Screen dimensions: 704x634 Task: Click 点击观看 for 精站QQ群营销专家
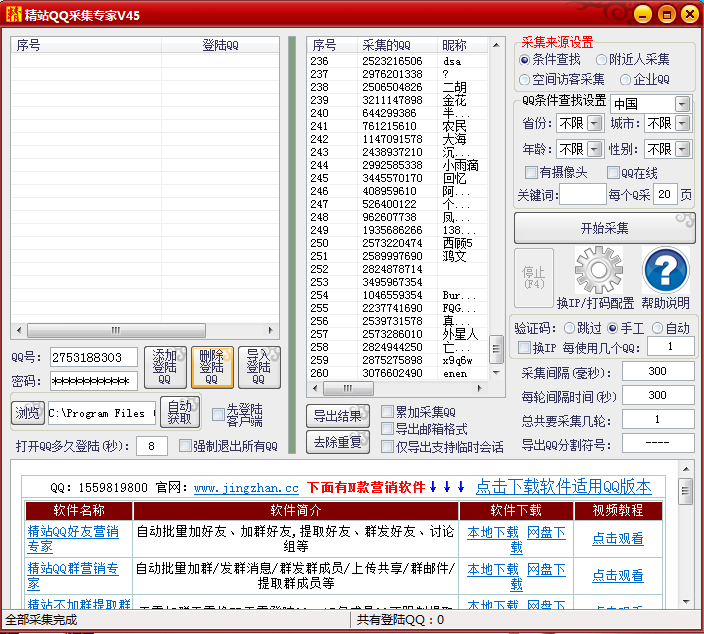pos(618,575)
